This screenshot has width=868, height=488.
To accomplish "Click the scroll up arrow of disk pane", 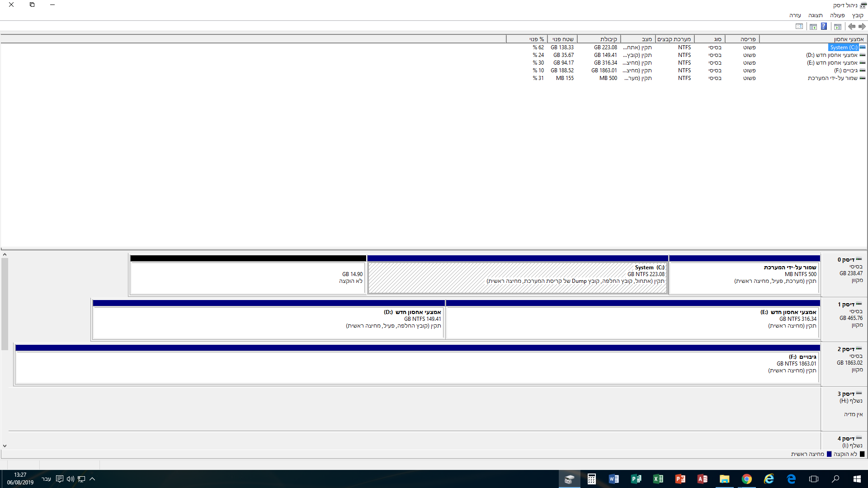I will (x=5, y=255).
